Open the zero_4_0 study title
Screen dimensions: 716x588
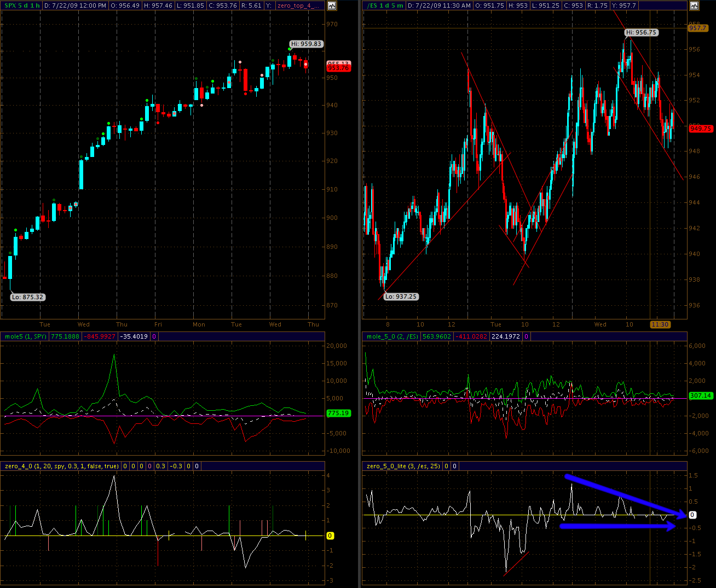coord(61,466)
